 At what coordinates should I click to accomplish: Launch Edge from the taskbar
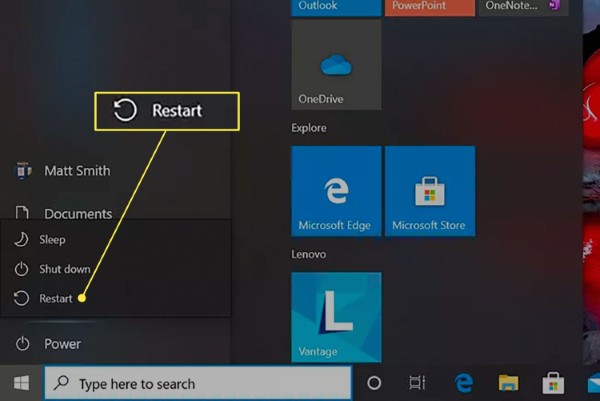pyautogui.click(x=464, y=383)
